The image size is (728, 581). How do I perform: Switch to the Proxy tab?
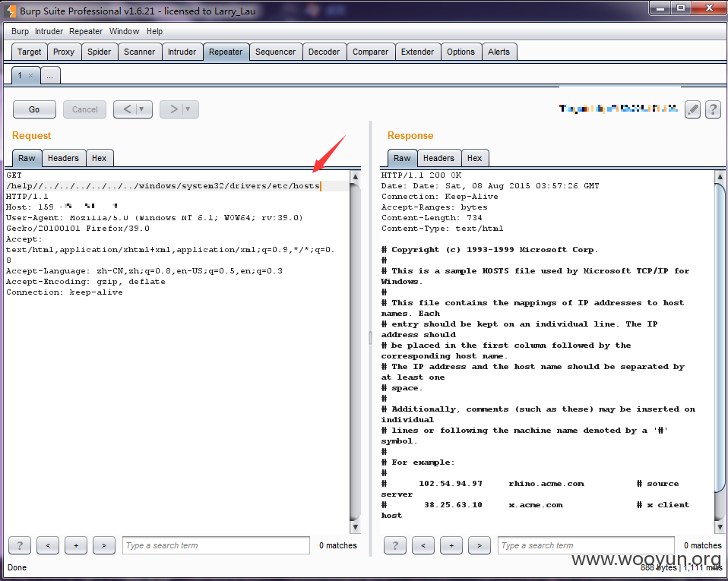tap(64, 52)
